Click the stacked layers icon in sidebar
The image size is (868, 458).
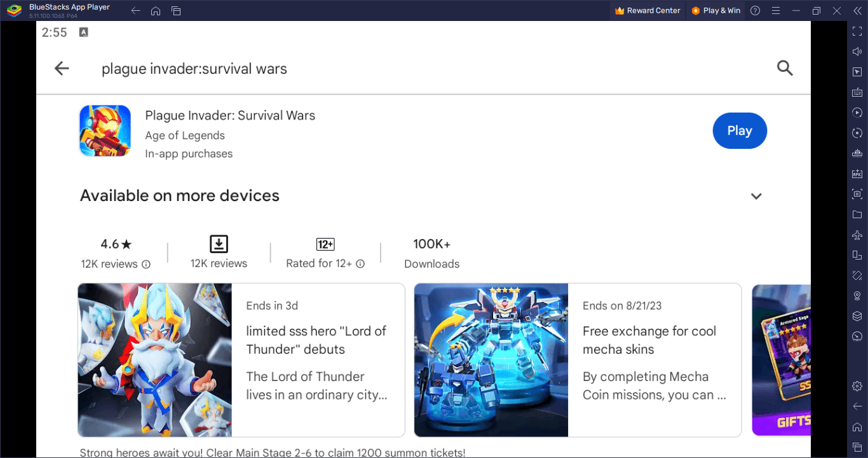(x=857, y=316)
